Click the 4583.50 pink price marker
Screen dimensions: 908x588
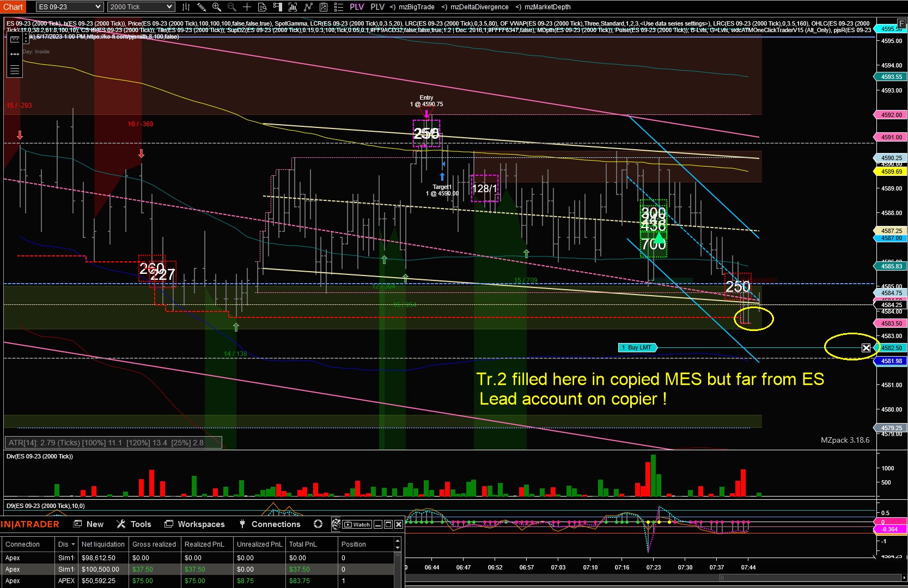pos(891,323)
